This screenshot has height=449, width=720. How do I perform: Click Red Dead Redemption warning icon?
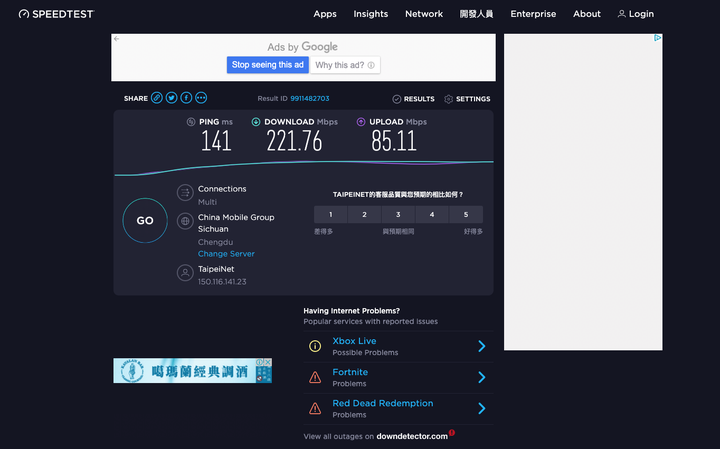tap(315, 408)
